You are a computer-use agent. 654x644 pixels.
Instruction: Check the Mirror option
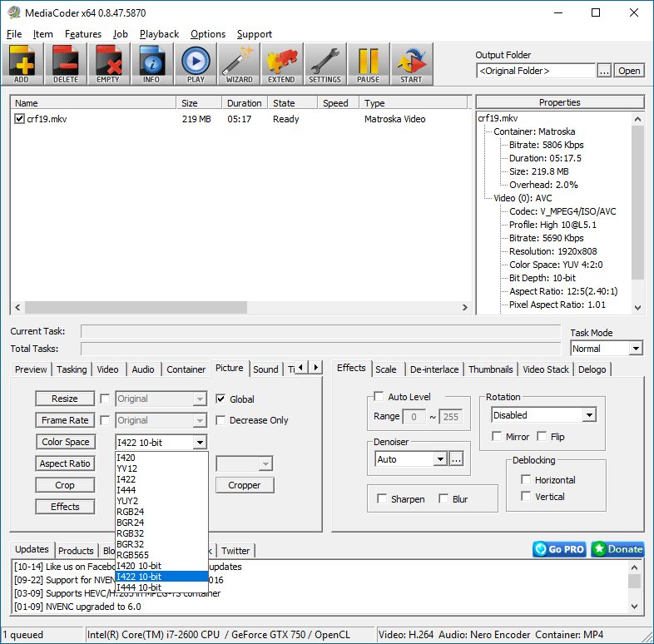click(x=497, y=436)
